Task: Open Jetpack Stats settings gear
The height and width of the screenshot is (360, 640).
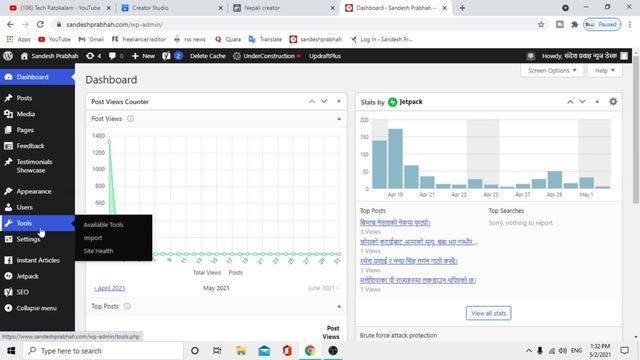Action: [x=613, y=101]
